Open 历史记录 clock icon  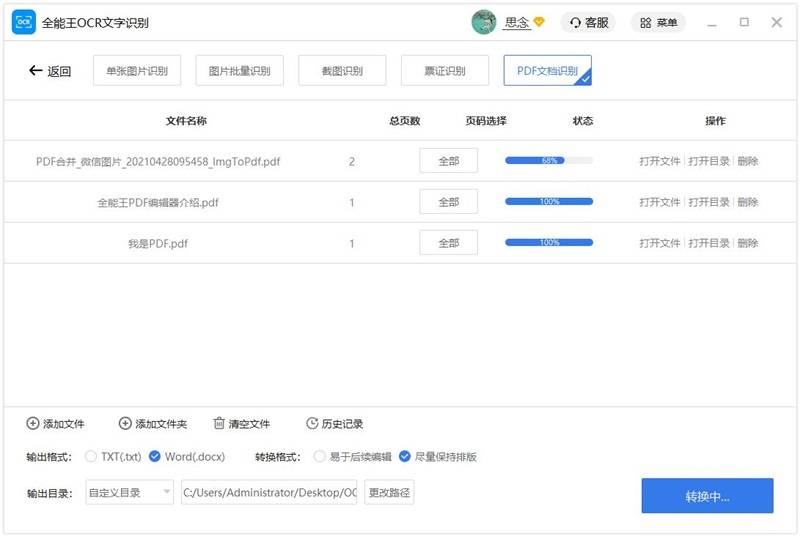(x=312, y=423)
